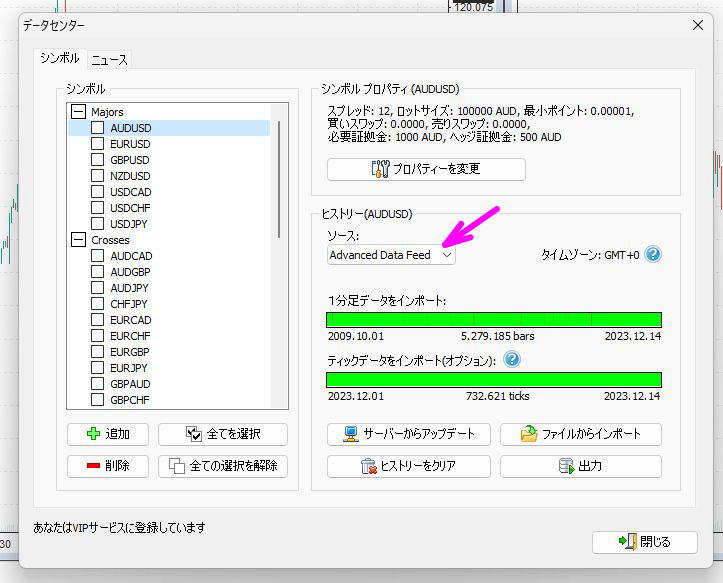The width and height of the screenshot is (723, 583).
Task: Enable the NZDUSD checkbox
Action: pos(97,176)
